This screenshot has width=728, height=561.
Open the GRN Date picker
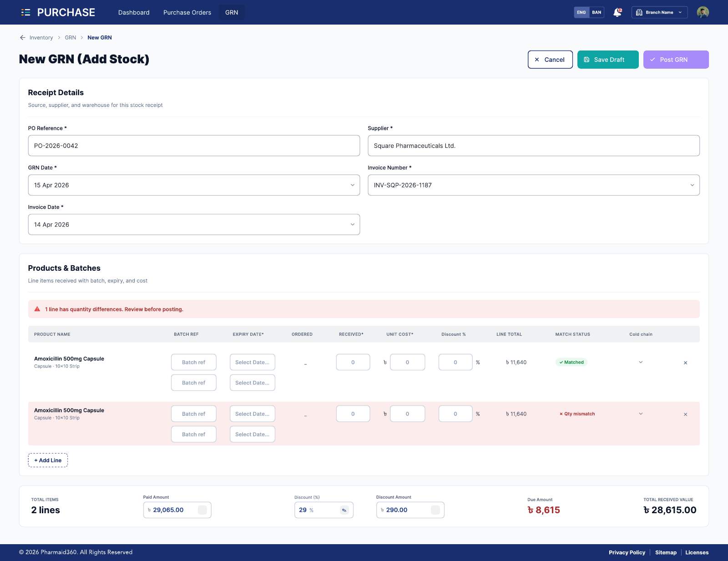194,185
